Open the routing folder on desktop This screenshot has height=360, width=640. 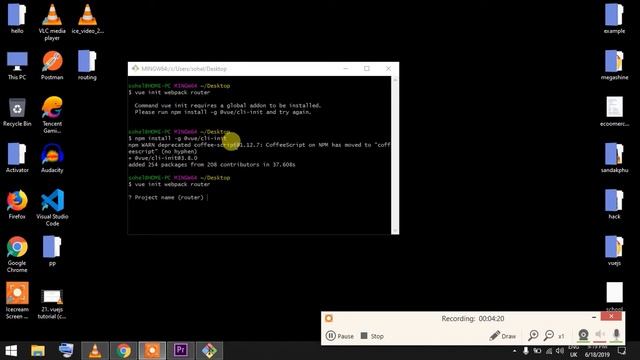tap(87, 65)
